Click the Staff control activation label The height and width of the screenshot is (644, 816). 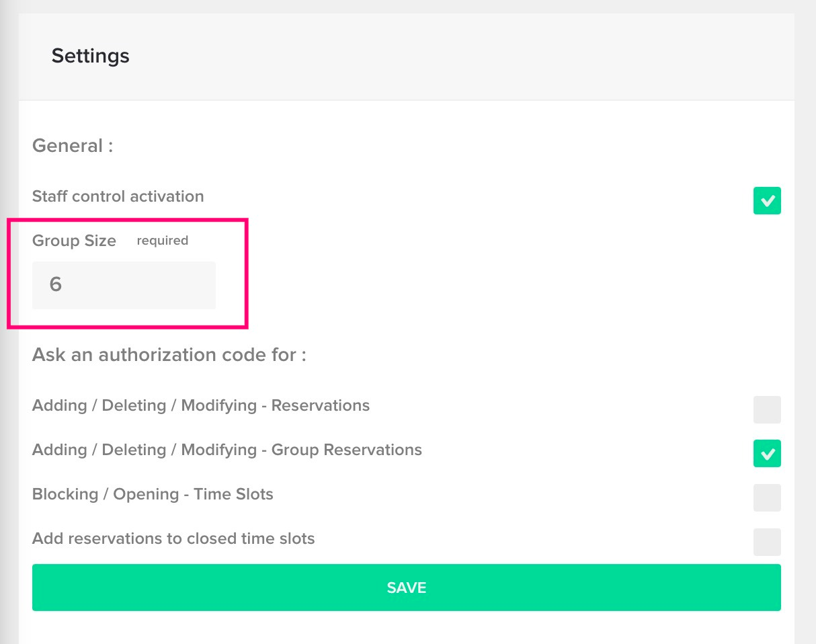(118, 197)
